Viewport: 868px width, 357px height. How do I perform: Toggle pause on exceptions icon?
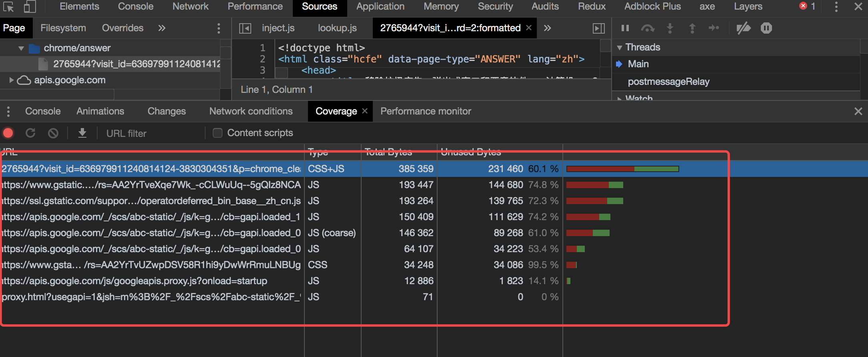(x=766, y=28)
